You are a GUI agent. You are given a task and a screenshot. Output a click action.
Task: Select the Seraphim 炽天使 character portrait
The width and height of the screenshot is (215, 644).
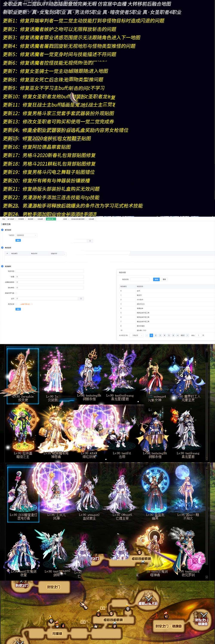click(23, 375)
